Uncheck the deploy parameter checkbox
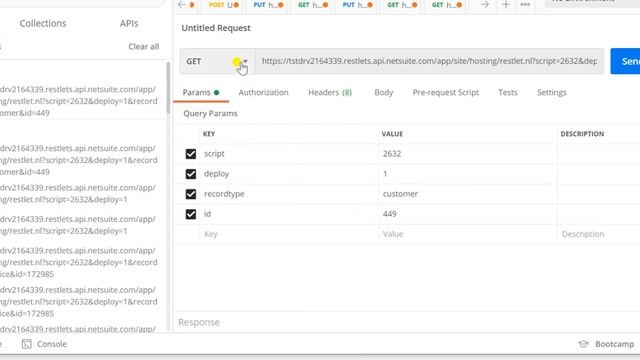Image resolution: width=640 pixels, height=360 pixels. (191, 174)
